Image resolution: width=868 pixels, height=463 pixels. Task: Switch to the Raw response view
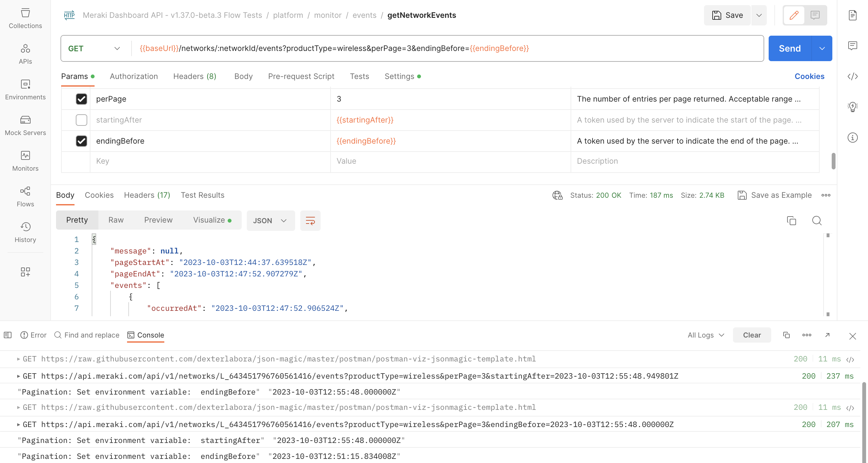[116, 220]
